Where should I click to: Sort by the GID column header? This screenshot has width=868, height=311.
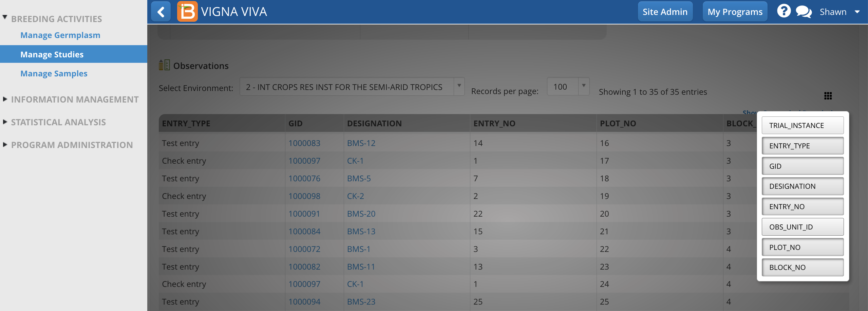pos(314,123)
